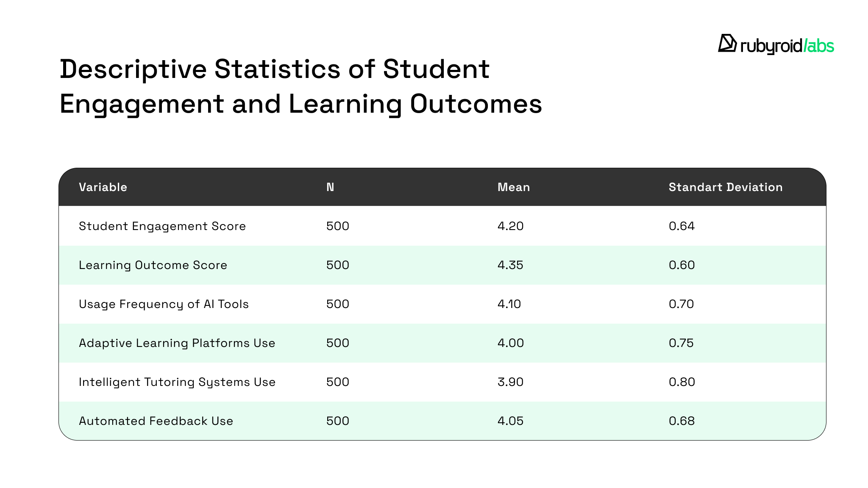868x488 pixels.
Task: Click the 500 value in Automated Feedback row
Action: (338, 421)
